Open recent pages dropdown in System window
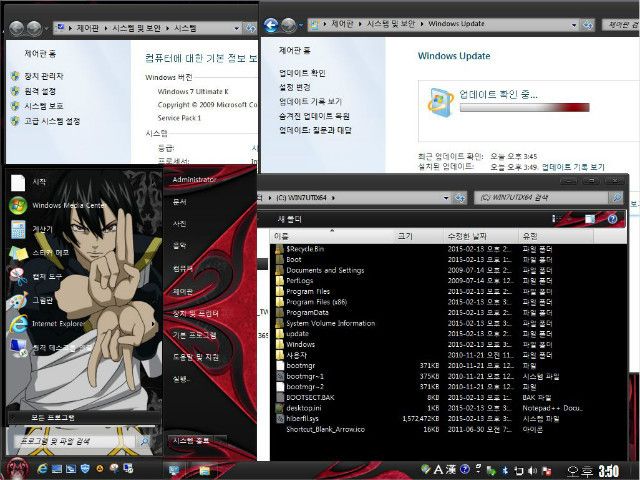Screen dimensions: 640x480 [x=46, y=29]
